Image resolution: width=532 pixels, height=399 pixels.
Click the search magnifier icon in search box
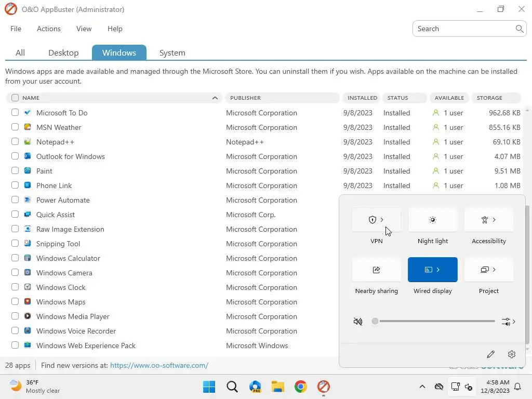[x=519, y=29]
